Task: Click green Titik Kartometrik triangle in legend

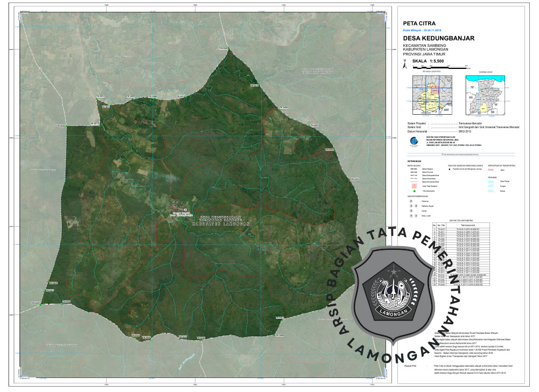Action: point(413,191)
